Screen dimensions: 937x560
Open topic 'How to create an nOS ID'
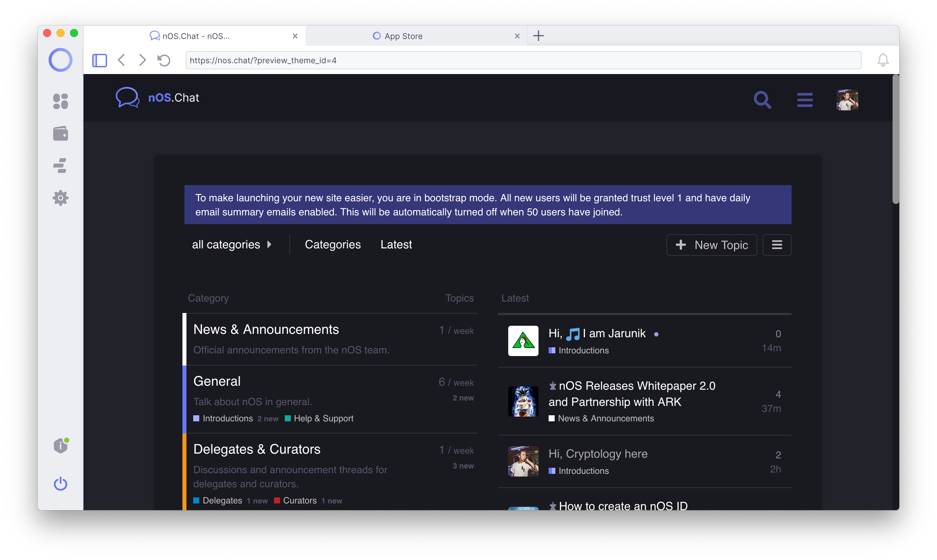[623, 506]
